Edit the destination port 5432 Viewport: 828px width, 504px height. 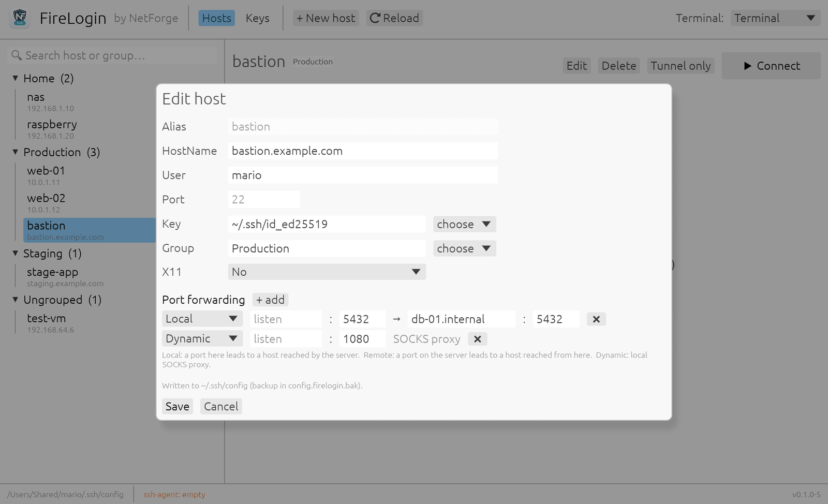(556, 319)
